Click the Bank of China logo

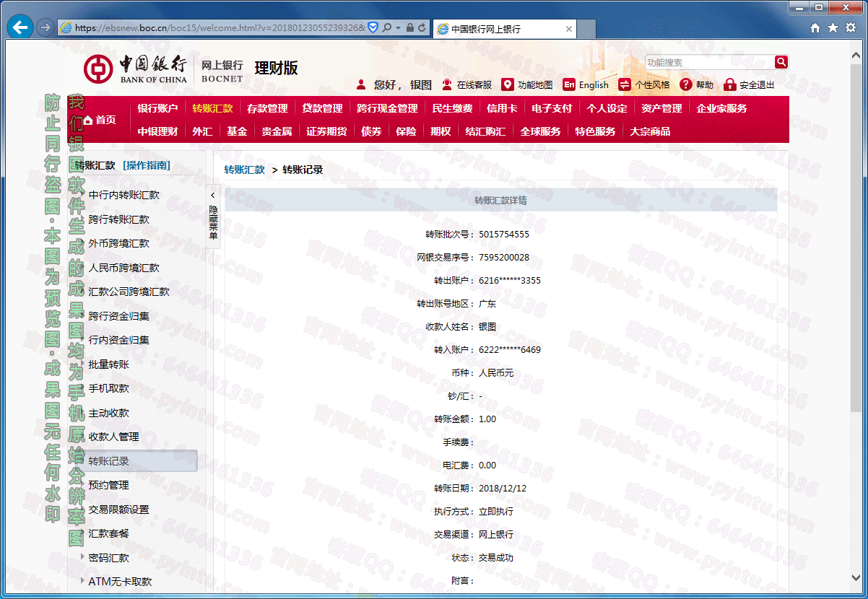click(136, 69)
